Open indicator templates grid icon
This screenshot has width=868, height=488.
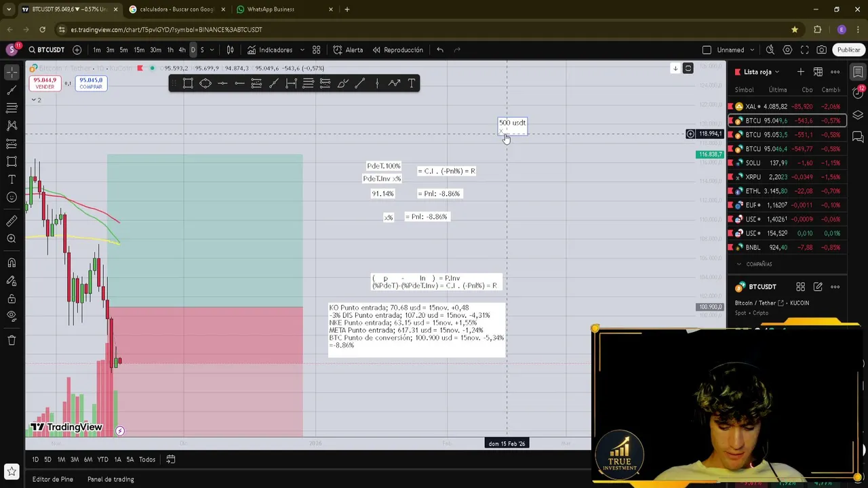[316, 49]
